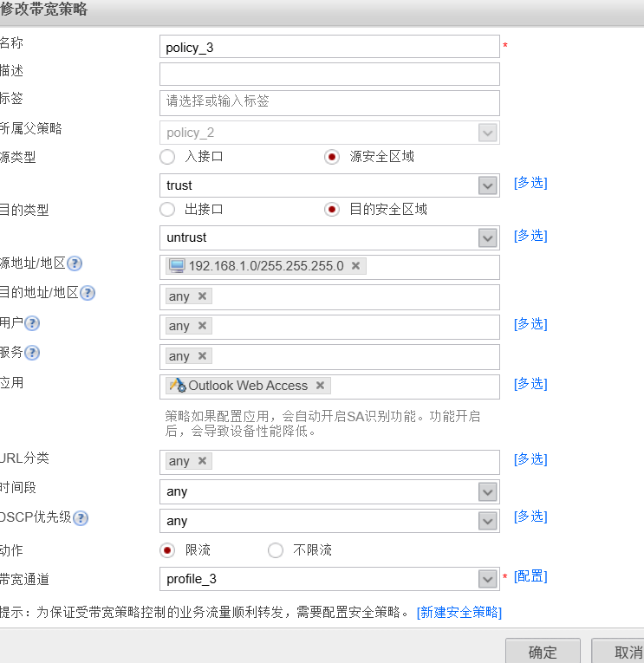Remove the any tag in 用户 field
644x663 pixels.
(x=202, y=326)
